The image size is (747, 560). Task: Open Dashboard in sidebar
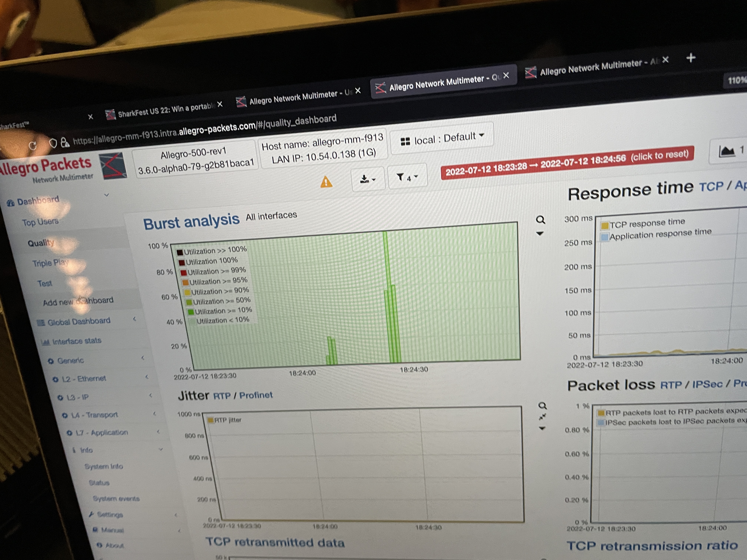33,201
